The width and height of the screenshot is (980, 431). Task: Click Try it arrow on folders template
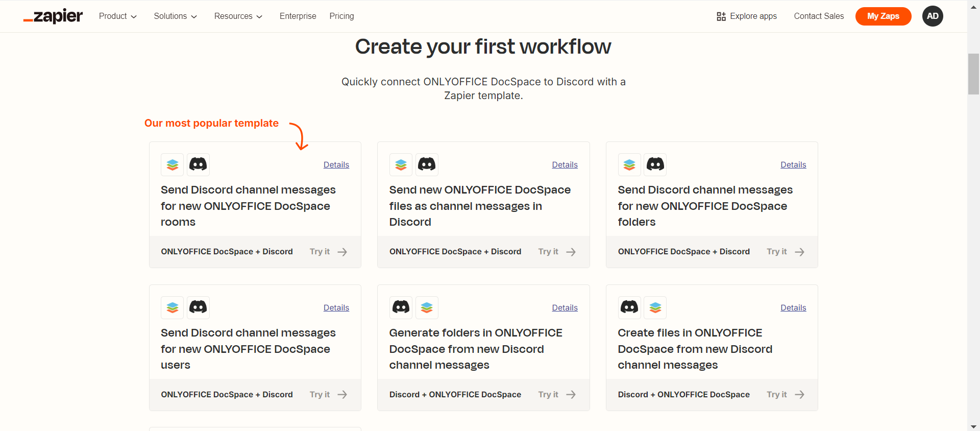click(799, 252)
